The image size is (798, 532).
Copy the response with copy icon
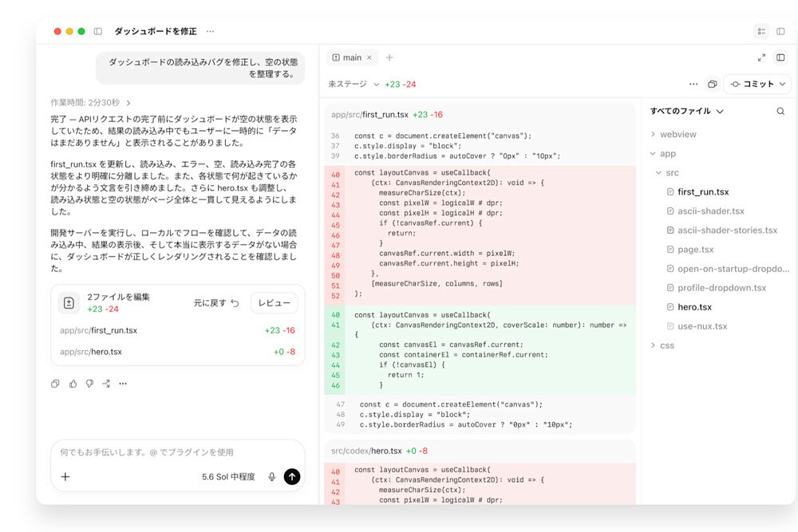[x=55, y=384]
